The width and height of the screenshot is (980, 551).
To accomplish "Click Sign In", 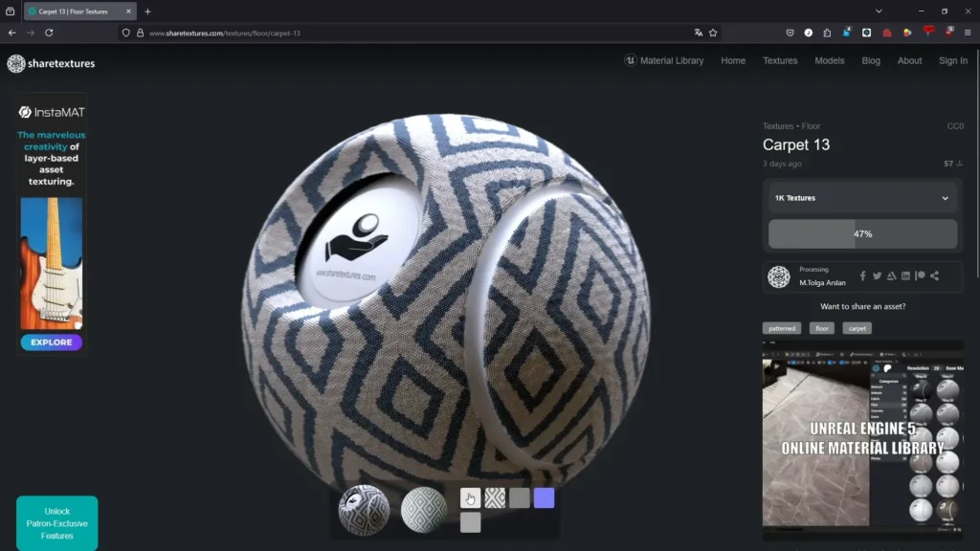I will (x=953, y=60).
